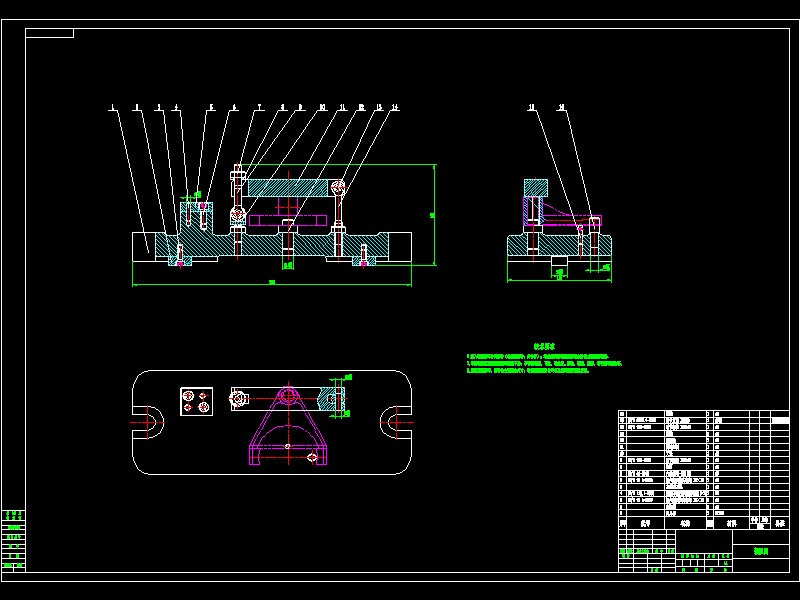Select the hatched square block atop the side view
Viewport: 800px width, 600px height.
coord(536,188)
